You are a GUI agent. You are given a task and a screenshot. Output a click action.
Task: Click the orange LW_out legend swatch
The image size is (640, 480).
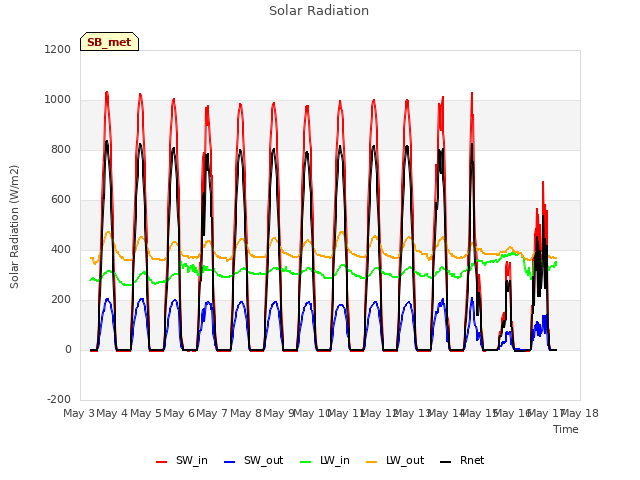coord(372,462)
